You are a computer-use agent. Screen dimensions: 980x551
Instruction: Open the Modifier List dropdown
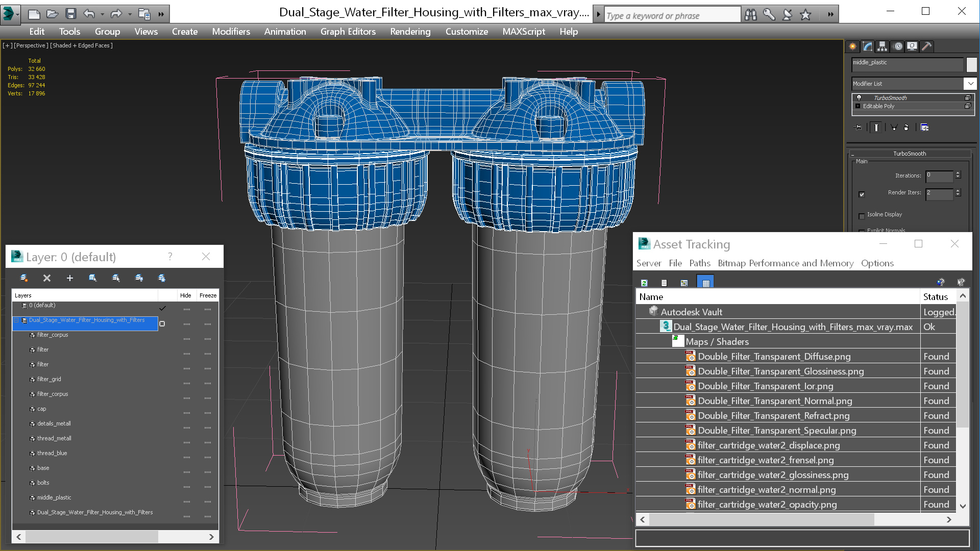pyautogui.click(x=970, y=83)
